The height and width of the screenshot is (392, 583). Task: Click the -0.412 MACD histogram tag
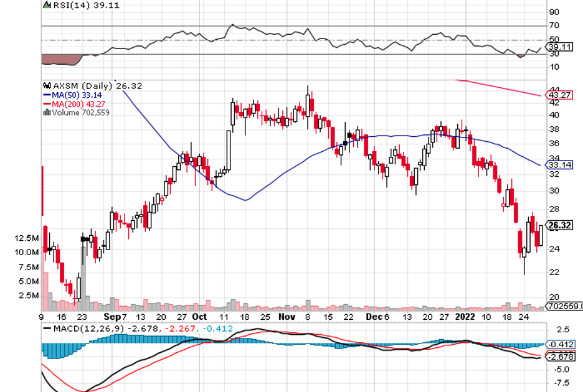click(559, 344)
